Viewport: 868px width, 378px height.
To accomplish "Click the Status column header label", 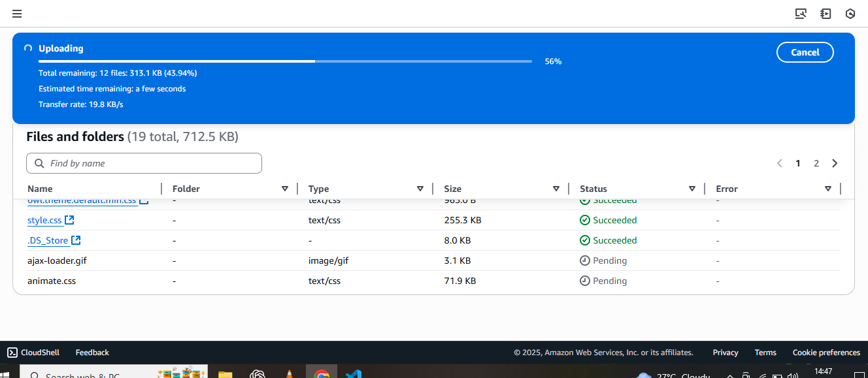I will click(x=593, y=189).
